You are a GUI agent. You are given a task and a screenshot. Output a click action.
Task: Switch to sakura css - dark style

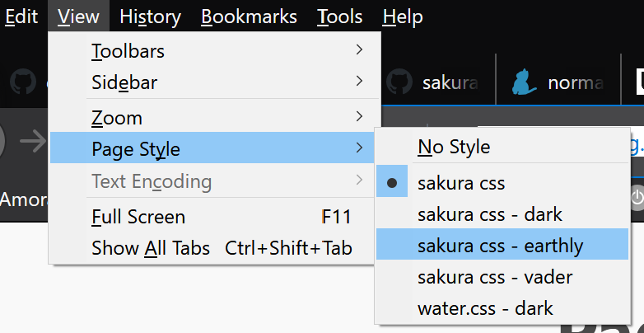pos(502,214)
